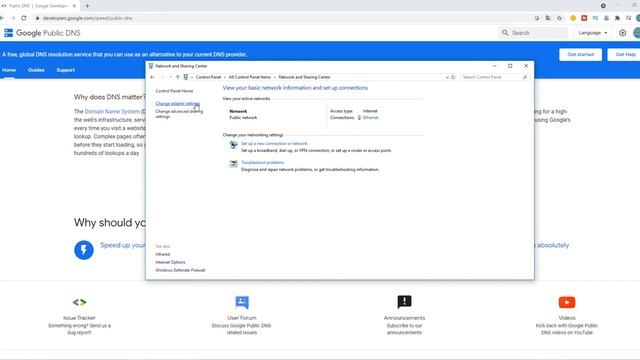The width and height of the screenshot is (640, 360).
Task: Open recent locations dropdown in Control Panel
Action: pos(170,77)
